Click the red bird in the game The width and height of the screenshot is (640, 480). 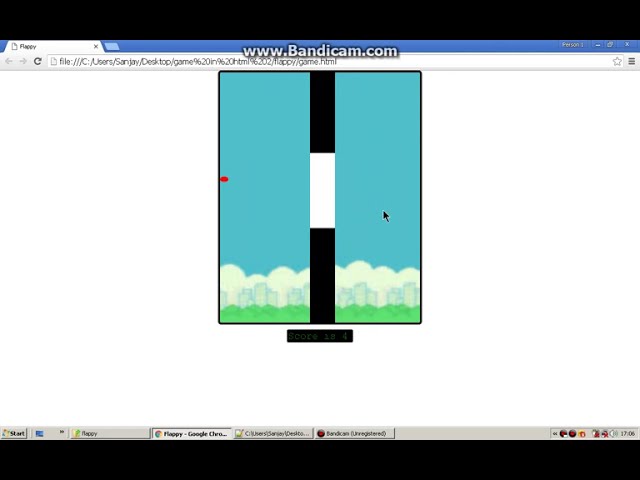(224, 179)
